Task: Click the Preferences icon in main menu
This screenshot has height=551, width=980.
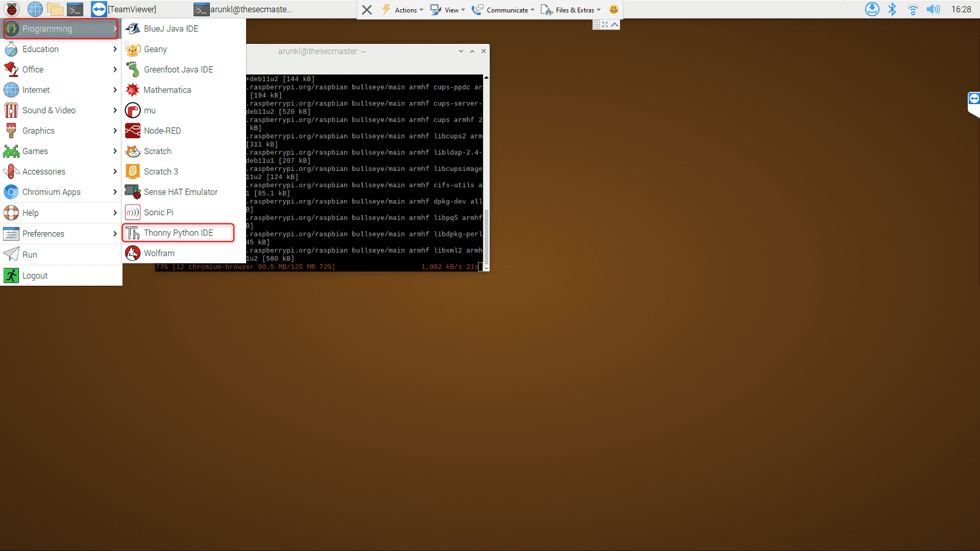Action: 11,234
